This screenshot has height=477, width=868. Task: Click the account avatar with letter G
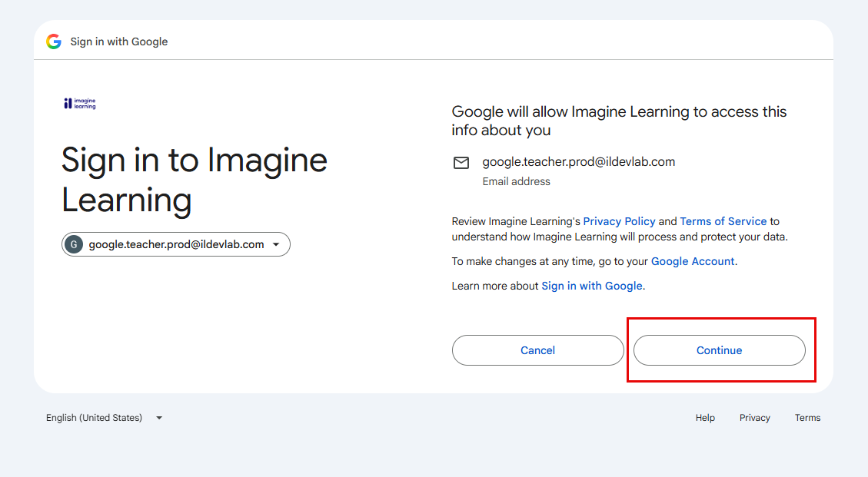pyautogui.click(x=74, y=244)
